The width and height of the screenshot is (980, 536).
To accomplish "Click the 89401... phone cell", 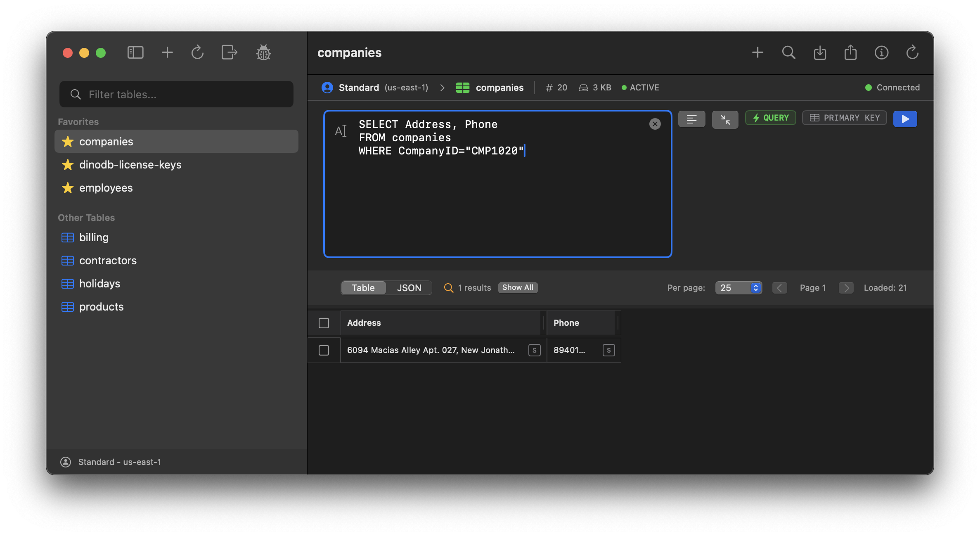I will [x=584, y=350].
